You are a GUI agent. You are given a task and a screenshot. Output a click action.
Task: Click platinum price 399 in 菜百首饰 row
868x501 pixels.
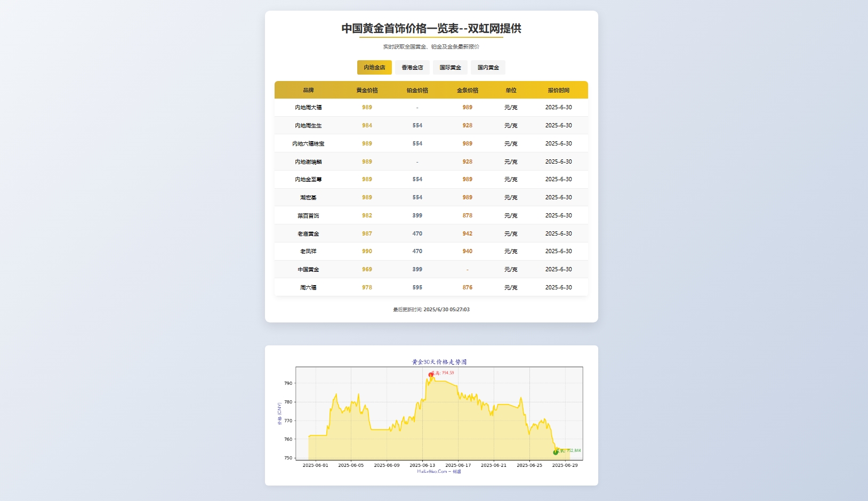(x=417, y=216)
